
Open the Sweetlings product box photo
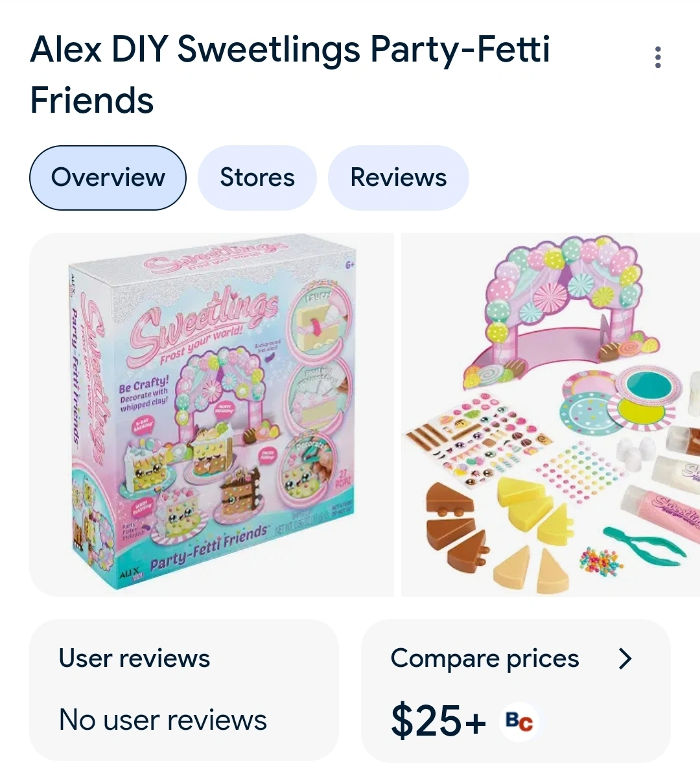[212, 415]
